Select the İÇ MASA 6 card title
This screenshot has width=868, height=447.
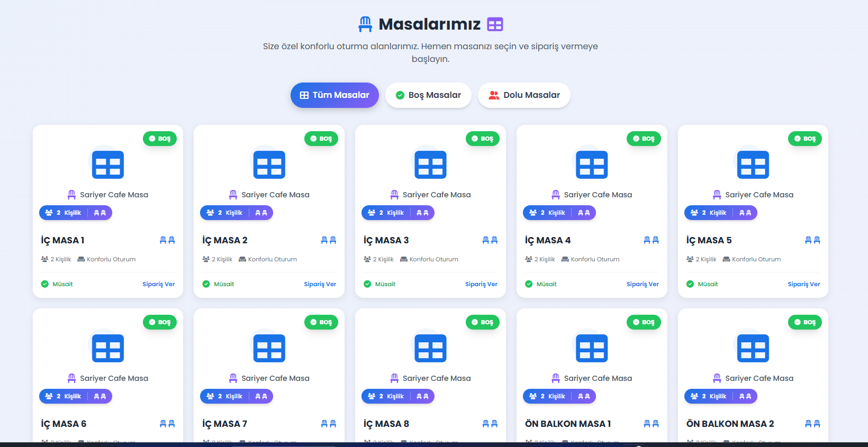pos(64,424)
